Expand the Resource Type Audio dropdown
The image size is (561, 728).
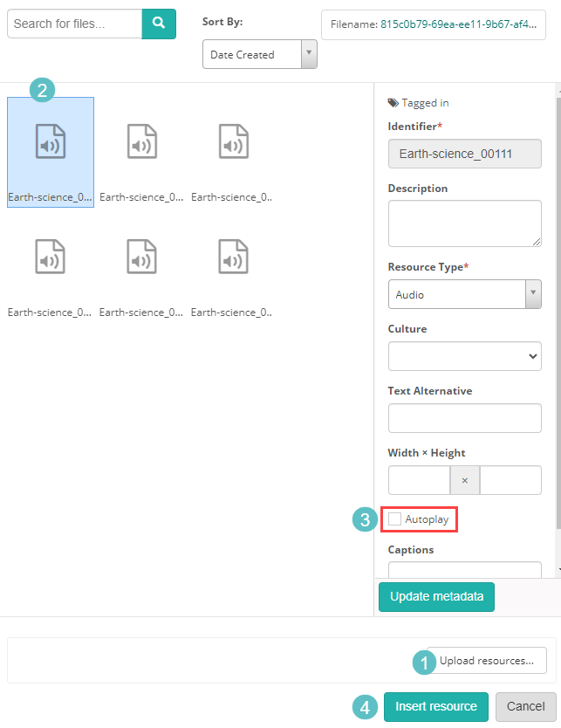(464, 295)
